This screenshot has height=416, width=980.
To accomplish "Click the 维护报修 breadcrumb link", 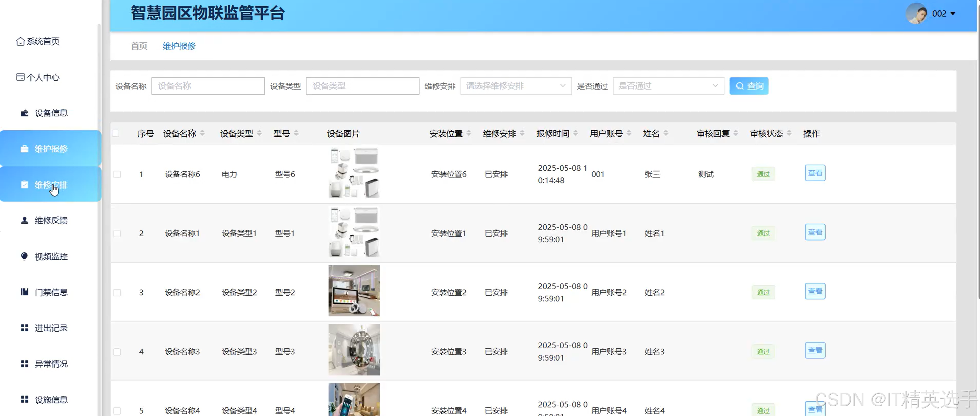I will pyautogui.click(x=179, y=46).
